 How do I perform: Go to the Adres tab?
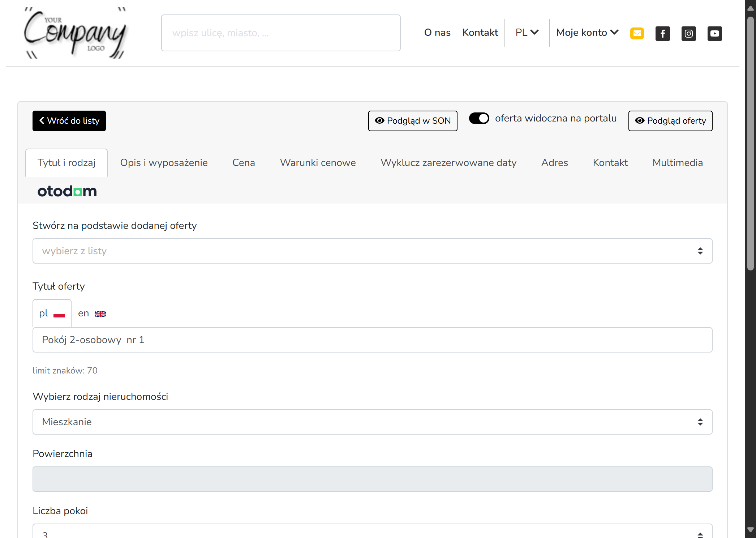click(555, 163)
